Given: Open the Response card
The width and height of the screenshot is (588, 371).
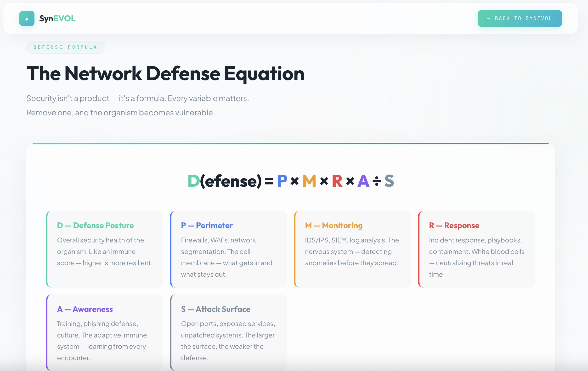Looking at the screenshot, I should 476,249.
